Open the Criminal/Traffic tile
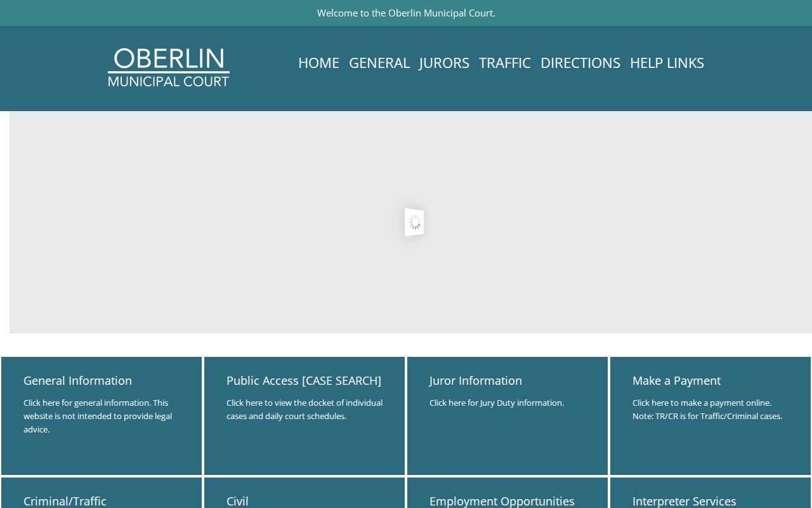812x508 pixels. [101, 493]
